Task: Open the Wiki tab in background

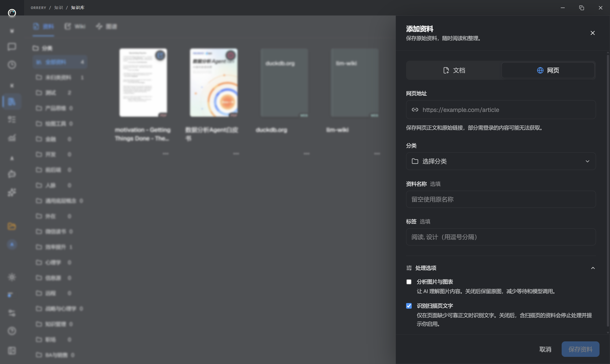Action: pos(75,26)
